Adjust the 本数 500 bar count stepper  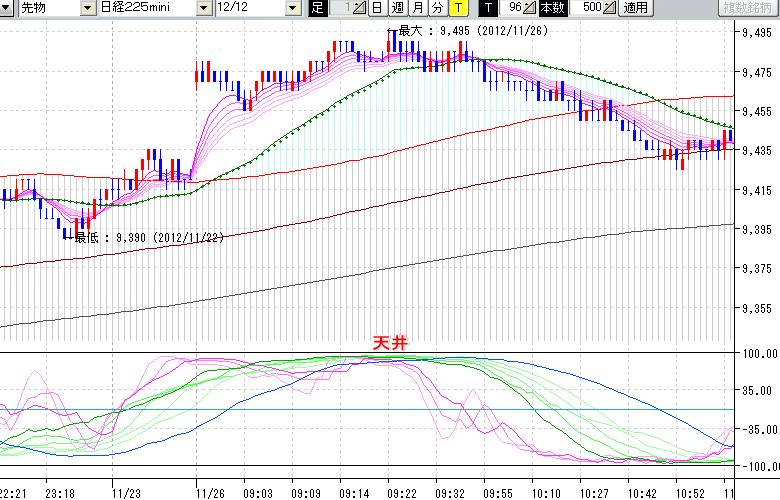[611, 8]
